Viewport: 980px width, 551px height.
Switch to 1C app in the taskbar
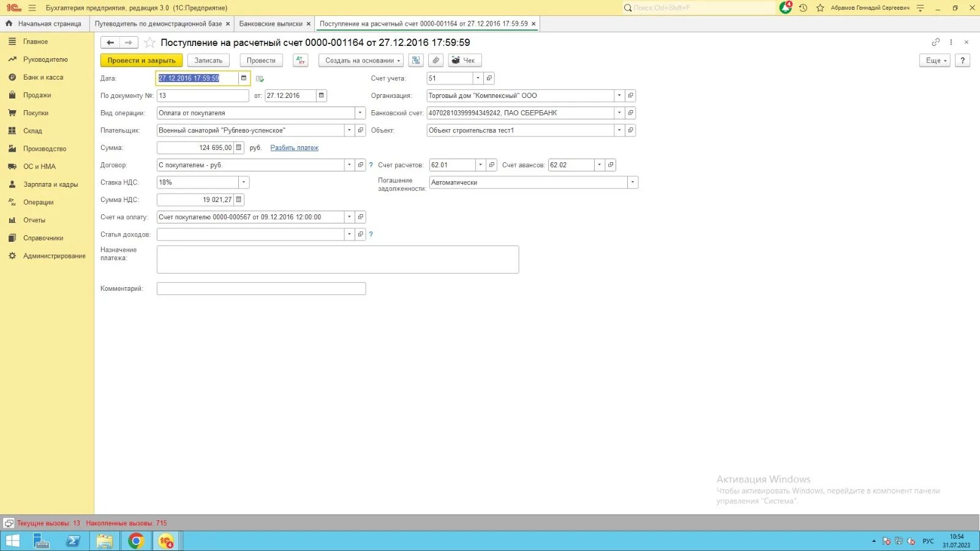click(x=166, y=541)
